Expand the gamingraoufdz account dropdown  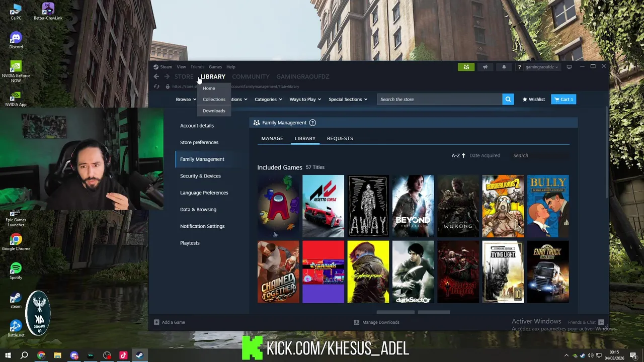(541, 67)
